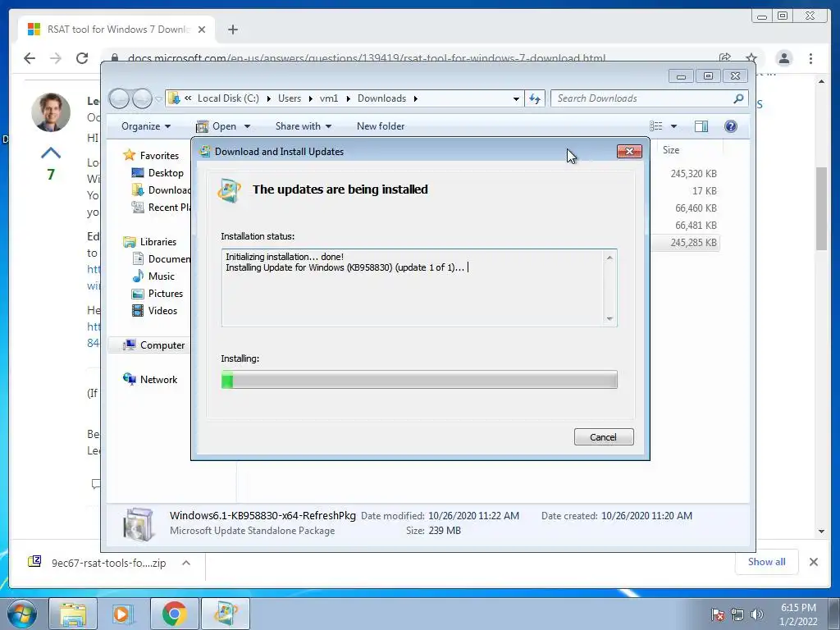The height and width of the screenshot is (630, 840).
Task: Expand the address bar history dropdown
Action: point(516,98)
